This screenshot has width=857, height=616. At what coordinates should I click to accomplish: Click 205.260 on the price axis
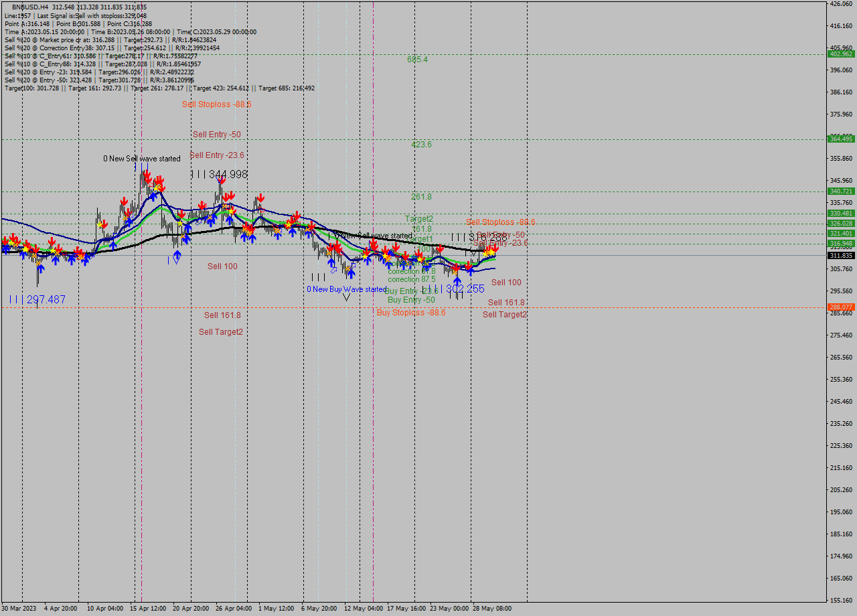pos(841,489)
